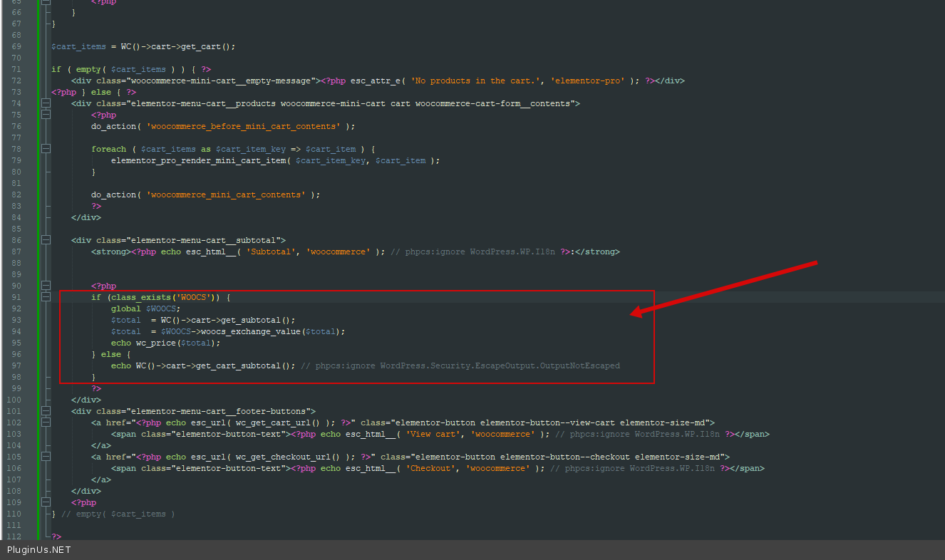Click line number 87 in the gutter

tap(16, 252)
